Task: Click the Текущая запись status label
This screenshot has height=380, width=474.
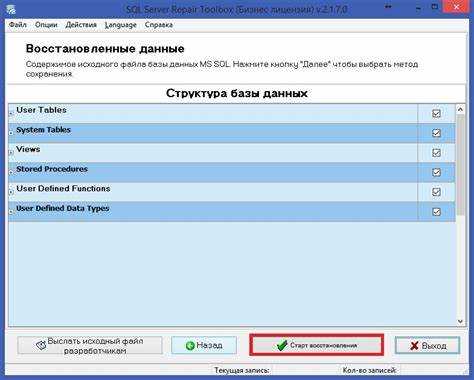Action: [x=242, y=370]
